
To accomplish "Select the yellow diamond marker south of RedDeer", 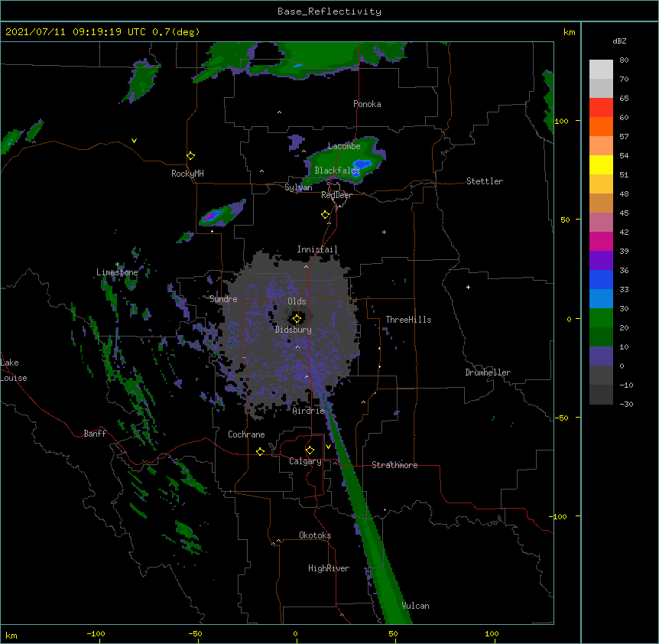I will pos(325,215).
